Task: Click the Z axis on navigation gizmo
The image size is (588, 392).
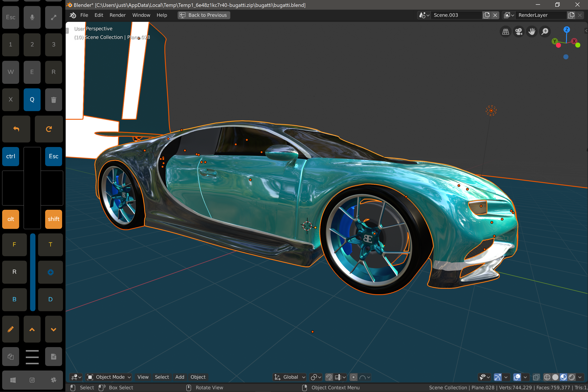Action: (x=567, y=29)
